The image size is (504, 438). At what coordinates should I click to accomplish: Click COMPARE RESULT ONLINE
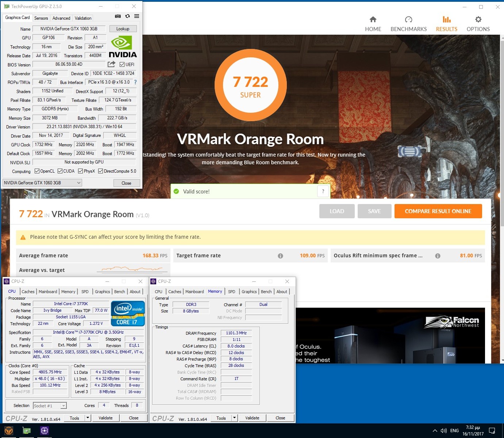(438, 211)
